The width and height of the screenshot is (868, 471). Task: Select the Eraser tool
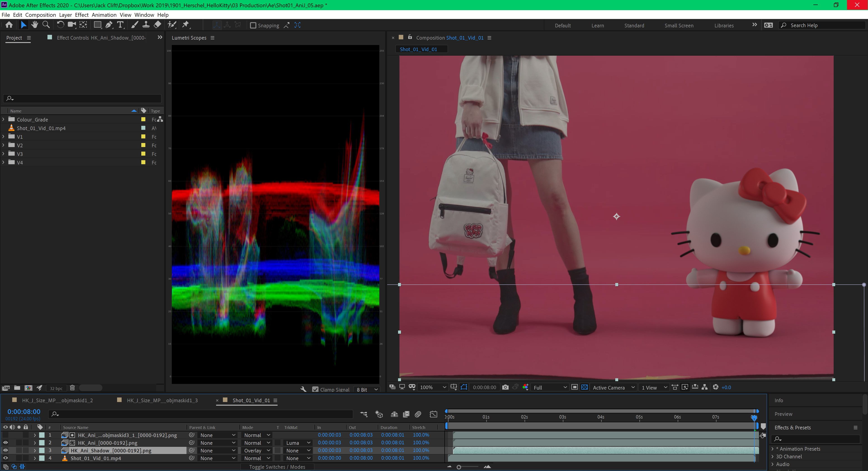click(x=157, y=25)
